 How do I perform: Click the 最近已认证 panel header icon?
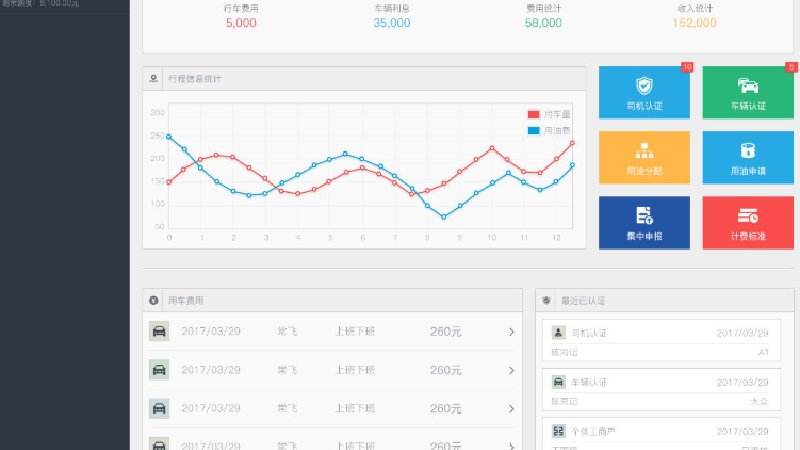(x=546, y=300)
